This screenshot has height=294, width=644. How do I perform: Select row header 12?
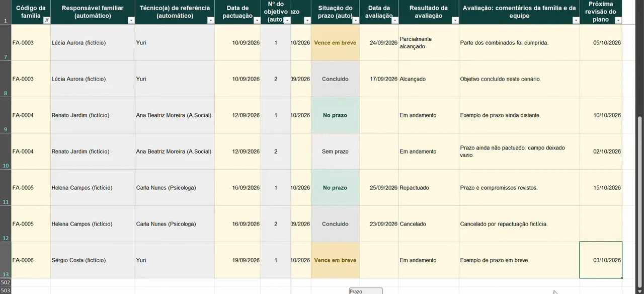click(6, 224)
